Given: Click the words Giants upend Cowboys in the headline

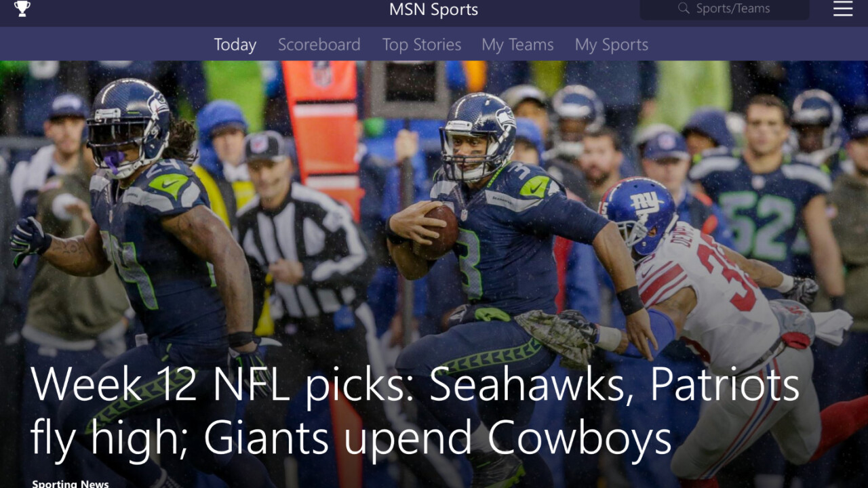Looking at the screenshot, I should (x=437, y=439).
